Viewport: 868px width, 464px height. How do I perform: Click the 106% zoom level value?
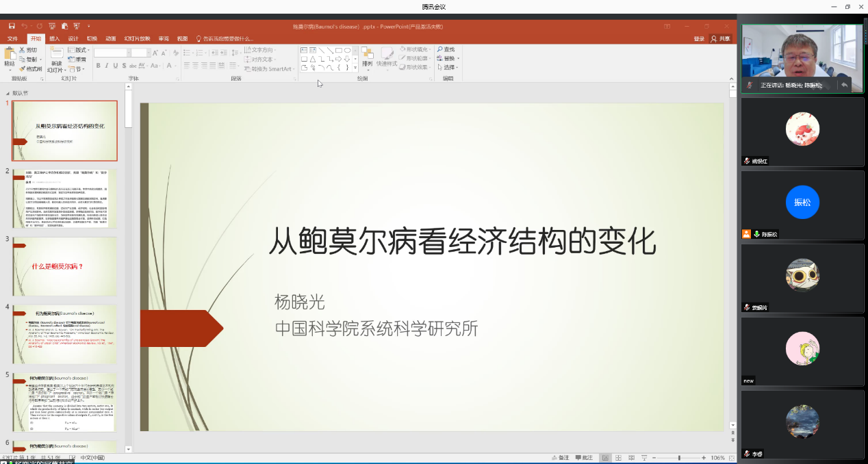point(717,458)
